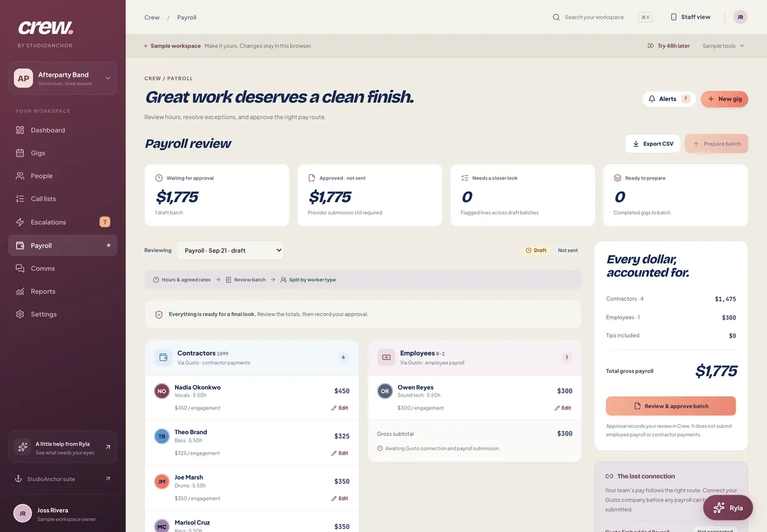Click the Escalations badge showing 7
Image resolution: width=767 pixels, height=532 pixels.
105,222
